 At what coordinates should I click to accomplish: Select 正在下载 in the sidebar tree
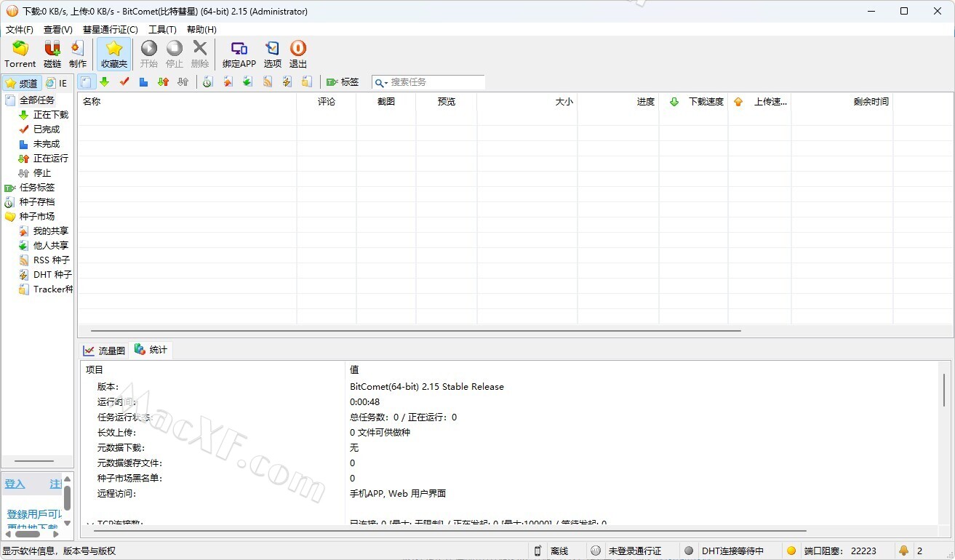(x=44, y=115)
